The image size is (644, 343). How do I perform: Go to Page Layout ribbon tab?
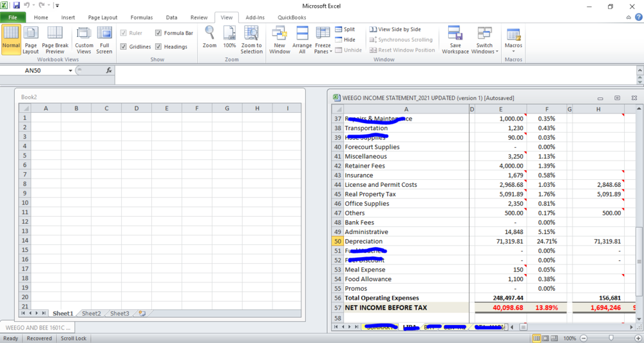tap(102, 17)
